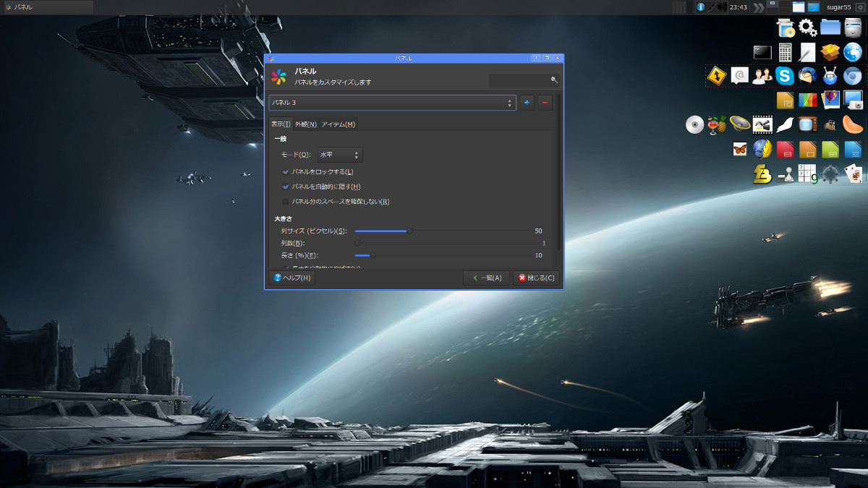Launch the terminal emulator icon

point(763,52)
